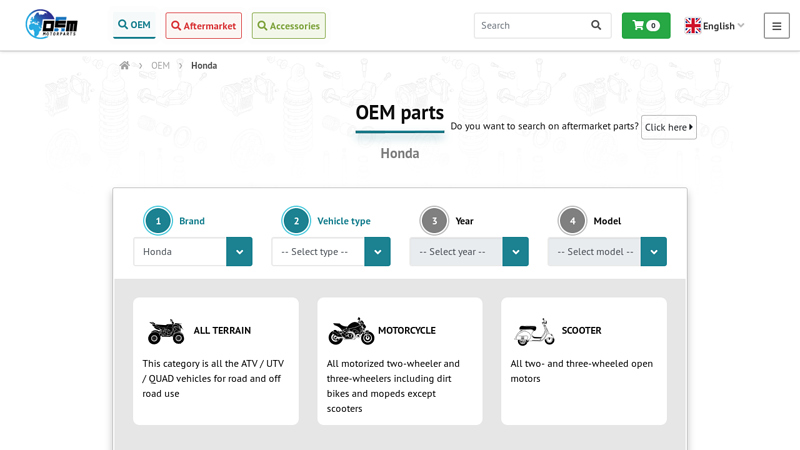Click the OEM parts heading

click(399, 113)
